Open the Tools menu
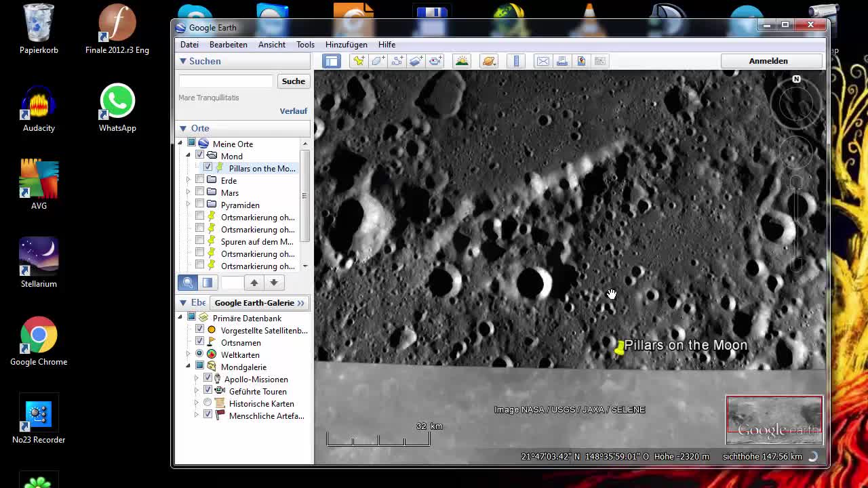Image resolution: width=868 pixels, height=488 pixels. pos(305,45)
